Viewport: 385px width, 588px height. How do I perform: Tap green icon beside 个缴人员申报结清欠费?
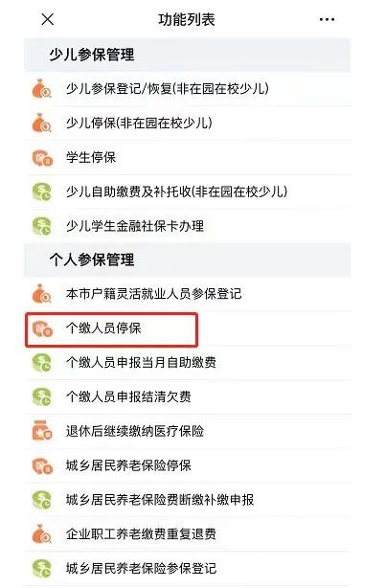pyautogui.click(x=41, y=396)
